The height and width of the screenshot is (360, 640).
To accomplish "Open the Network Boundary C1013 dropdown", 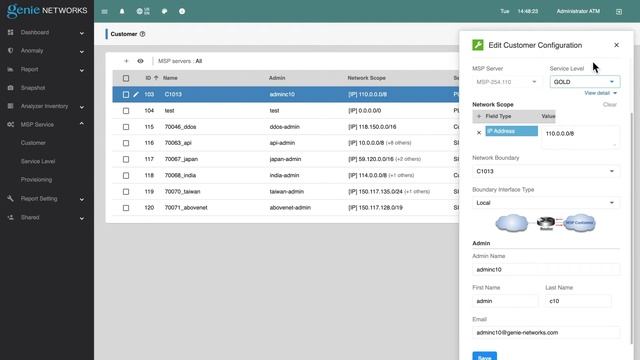I will pos(546,171).
